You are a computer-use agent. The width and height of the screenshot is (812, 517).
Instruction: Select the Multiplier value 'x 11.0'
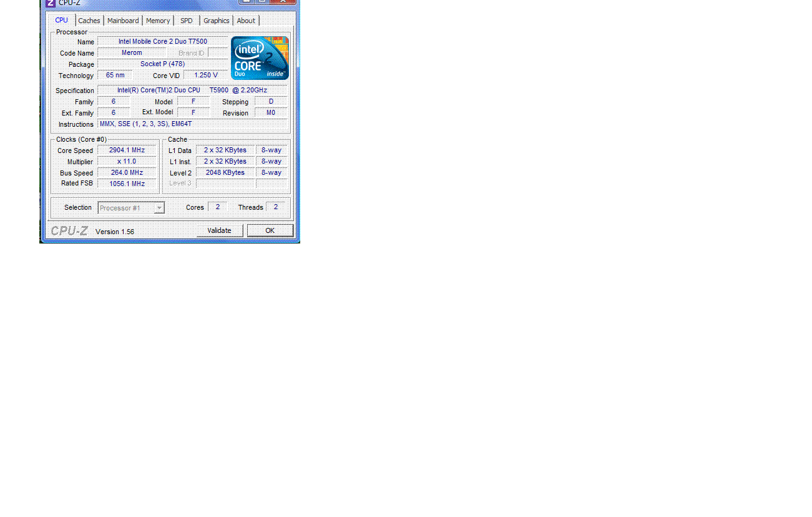[x=127, y=162]
